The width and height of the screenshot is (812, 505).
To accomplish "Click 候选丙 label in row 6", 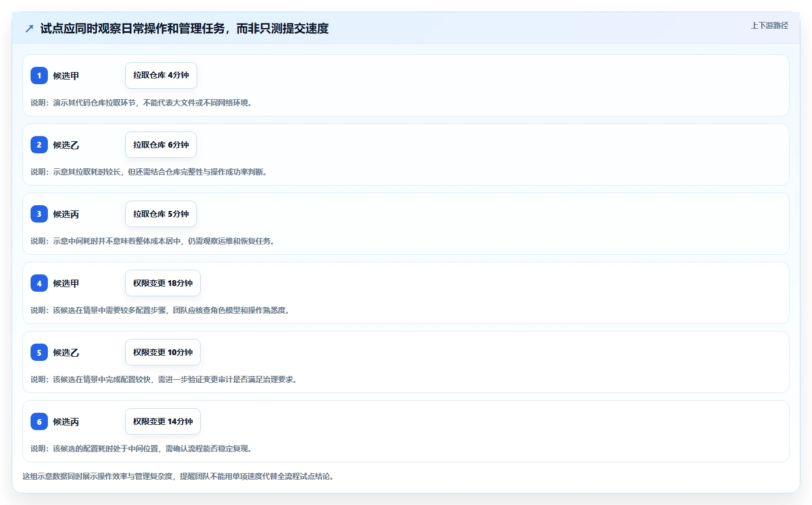I will pos(66,421).
